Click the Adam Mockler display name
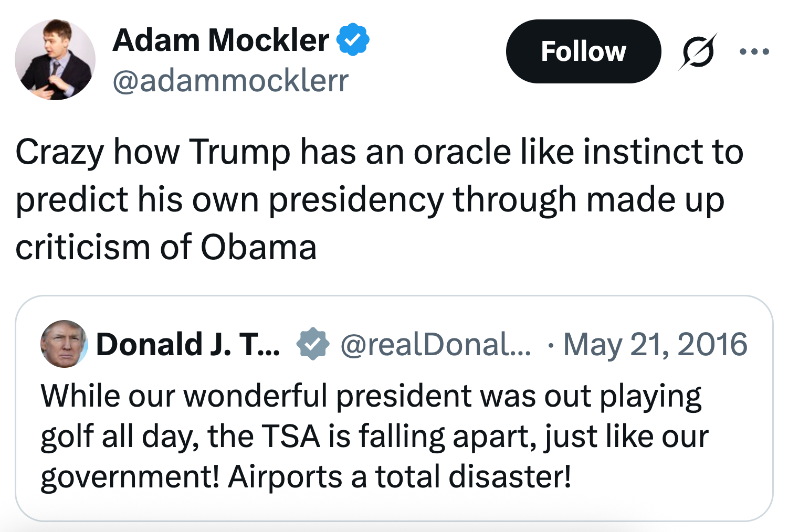This screenshot has height=532, width=799. 220,40
